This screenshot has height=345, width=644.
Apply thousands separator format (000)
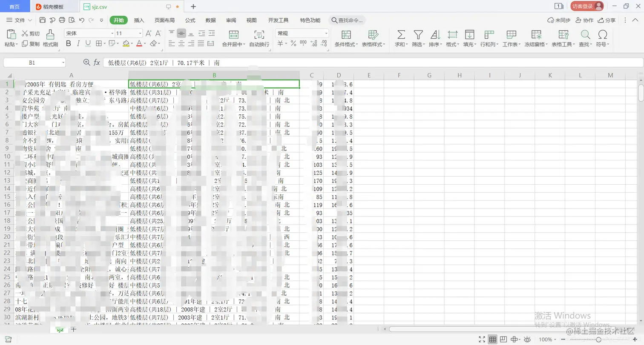(303, 43)
